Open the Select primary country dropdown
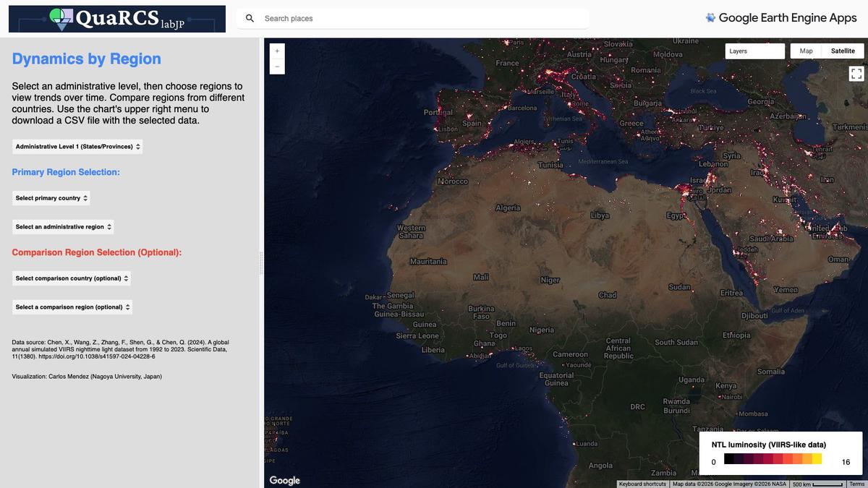The image size is (868, 488). coord(51,198)
